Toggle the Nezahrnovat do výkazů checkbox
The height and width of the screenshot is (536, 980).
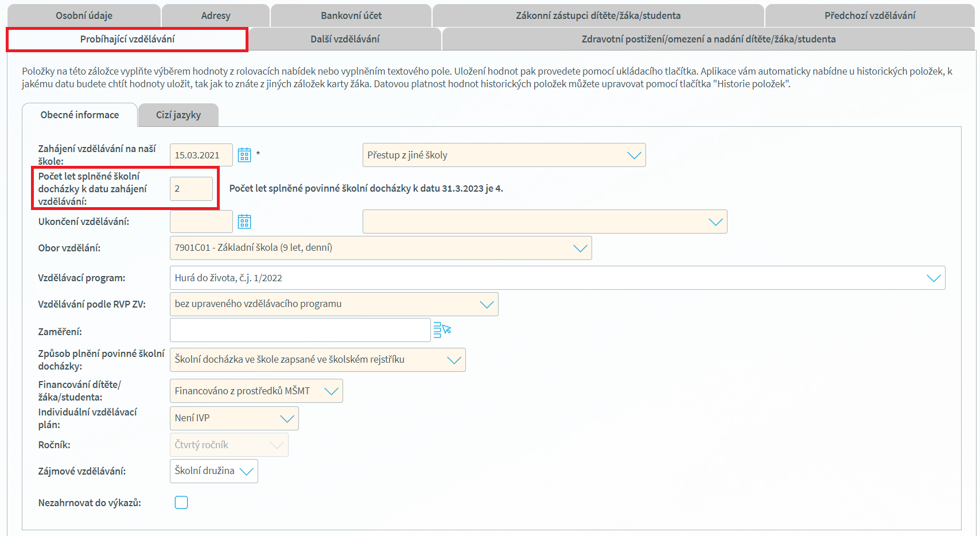click(x=181, y=503)
